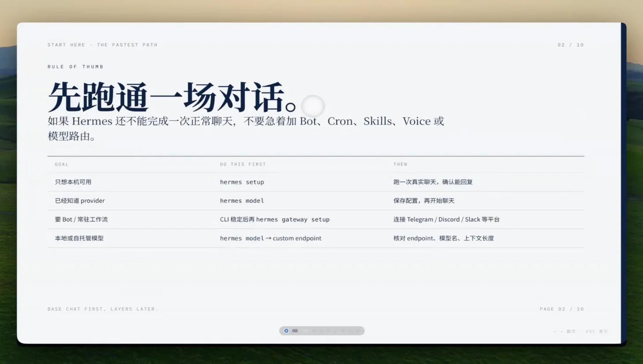
Task: Go to the first slide dot indicator
Action: pyautogui.click(x=286, y=331)
